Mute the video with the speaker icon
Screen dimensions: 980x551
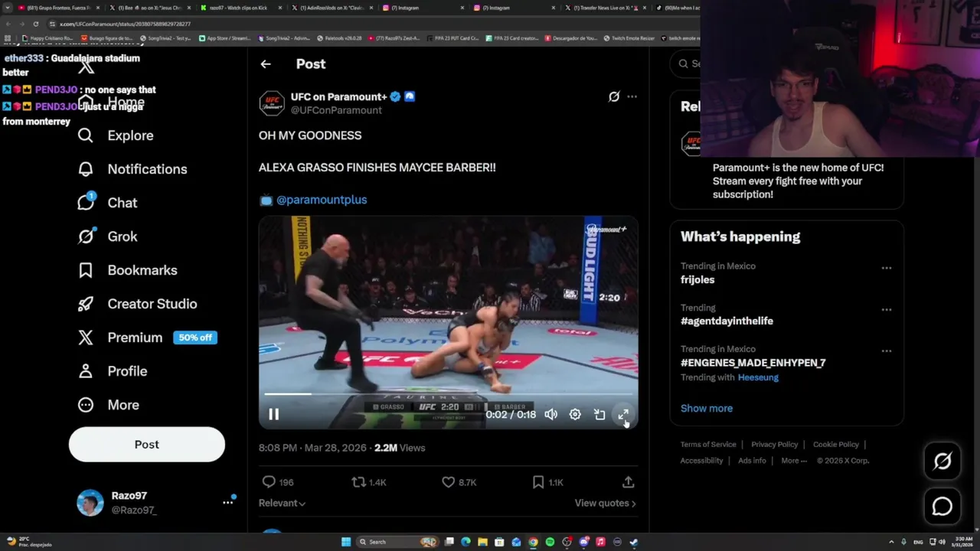(x=550, y=415)
